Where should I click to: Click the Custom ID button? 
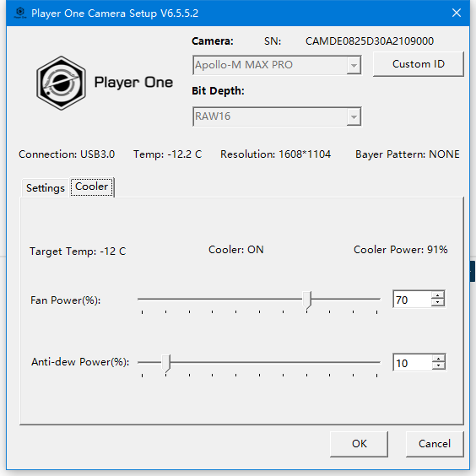point(419,64)
